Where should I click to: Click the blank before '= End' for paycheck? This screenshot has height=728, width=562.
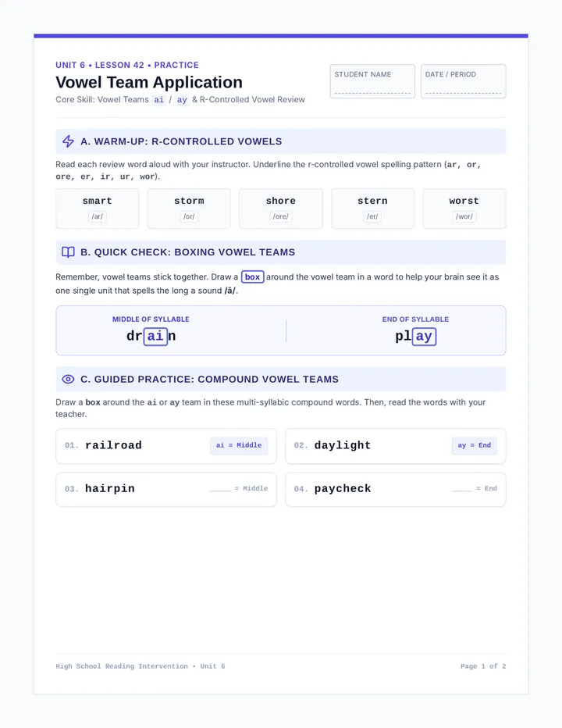[462, 489]
